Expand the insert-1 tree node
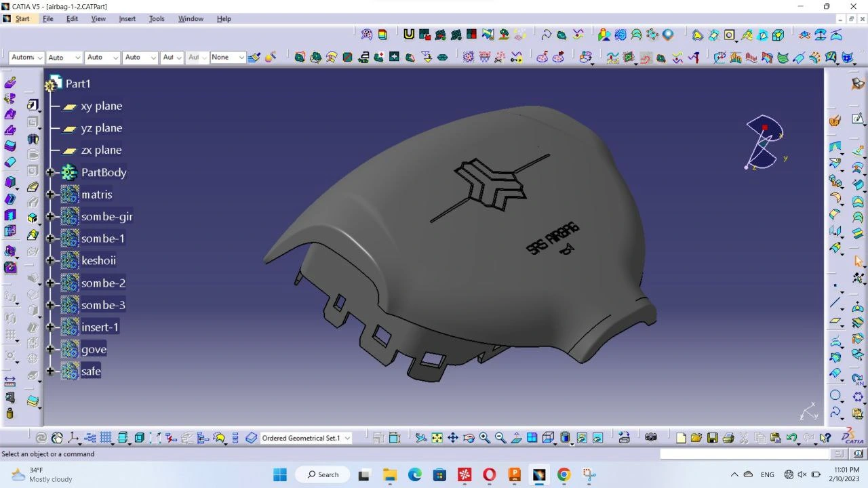The image size is (868, 488). tap(50, 327)
